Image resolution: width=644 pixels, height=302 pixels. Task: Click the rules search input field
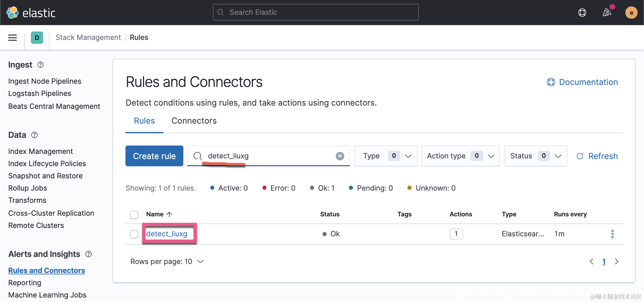point(269,156)
